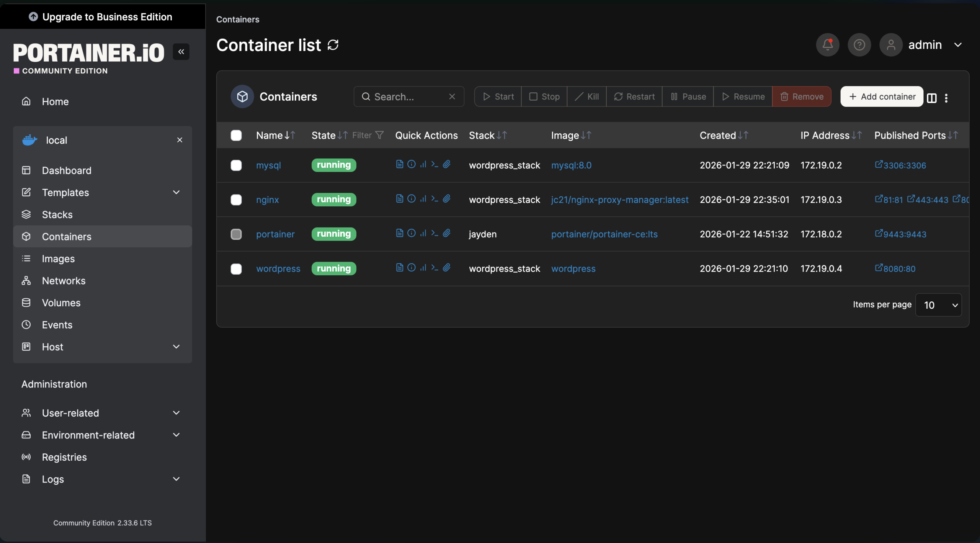Open the Items per page dropdown
This screenshot has height=543, width=980.
pyautogui.click(x=938, y=305)
